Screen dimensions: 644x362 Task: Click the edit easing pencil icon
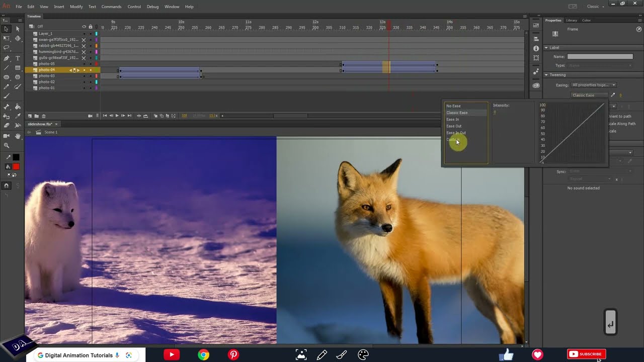click(613, 95)
